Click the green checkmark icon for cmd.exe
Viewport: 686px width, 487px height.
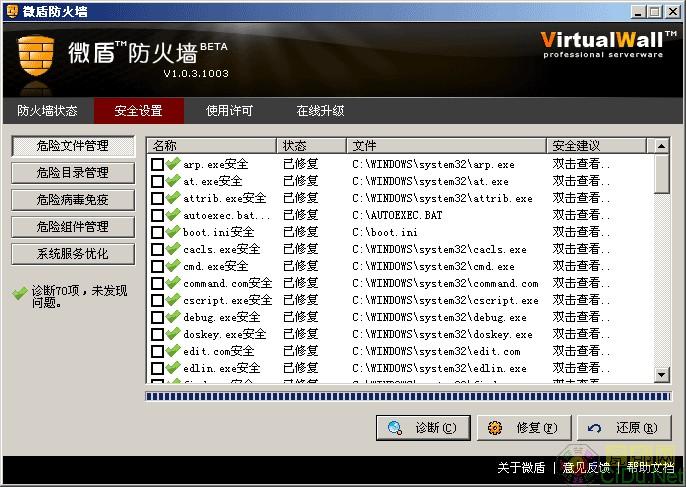point(173,266)
